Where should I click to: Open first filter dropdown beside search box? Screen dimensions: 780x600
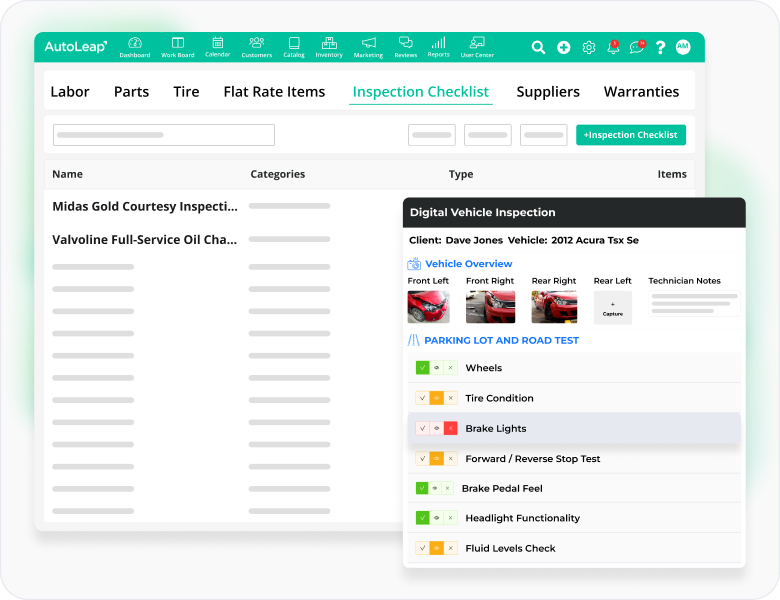coord(432,135)
